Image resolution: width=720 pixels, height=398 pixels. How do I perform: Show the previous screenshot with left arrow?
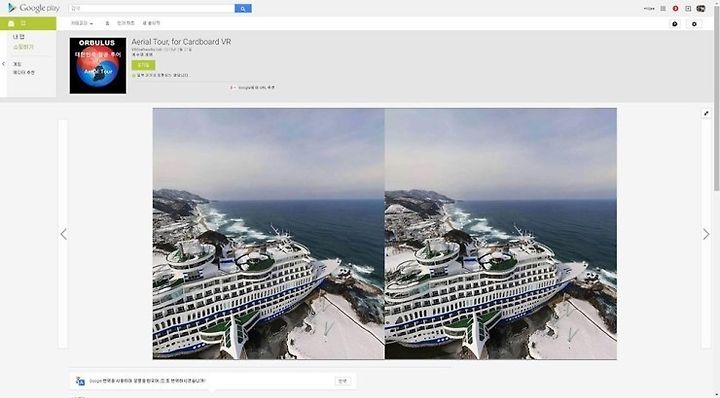(63, 234)
